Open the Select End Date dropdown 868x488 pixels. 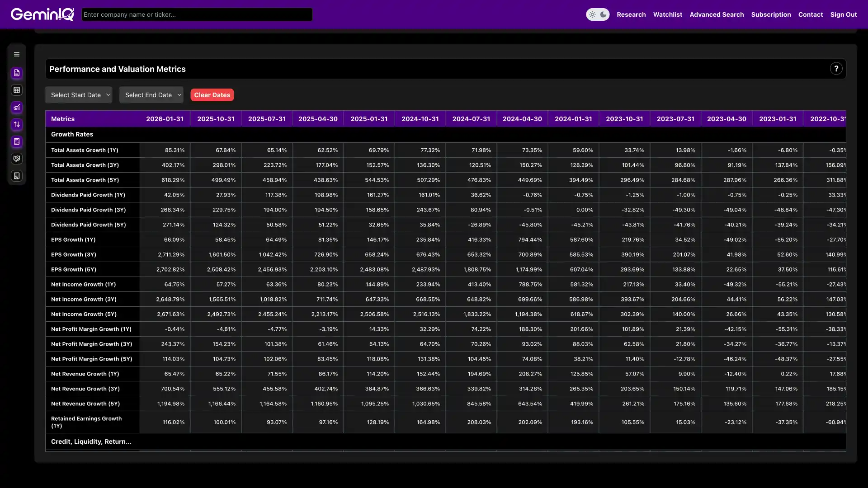coord(151,95)
